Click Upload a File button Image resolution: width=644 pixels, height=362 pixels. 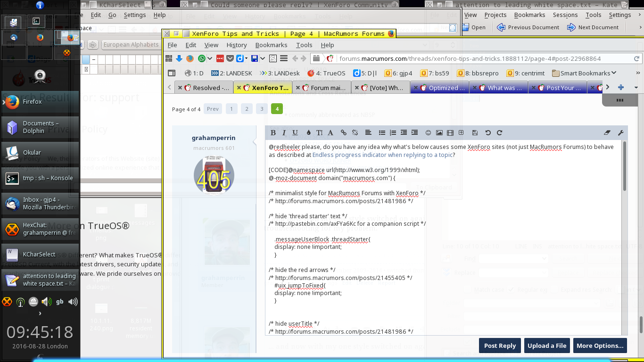tap(547, 346)
